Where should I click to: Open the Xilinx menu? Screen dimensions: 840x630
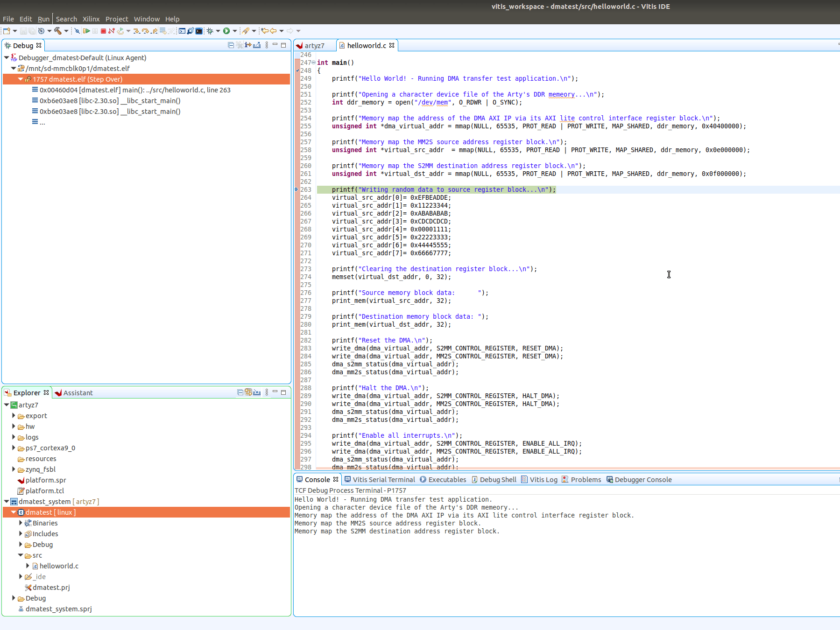91,19
